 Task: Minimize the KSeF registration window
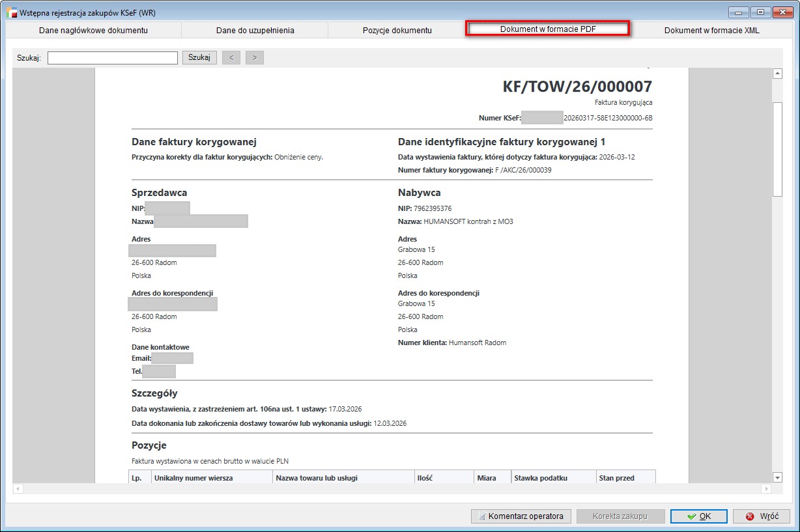(x=739, y=12)
